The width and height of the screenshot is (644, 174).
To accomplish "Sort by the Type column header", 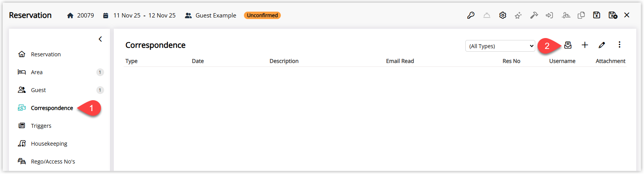I will click(x=131, y=61).
